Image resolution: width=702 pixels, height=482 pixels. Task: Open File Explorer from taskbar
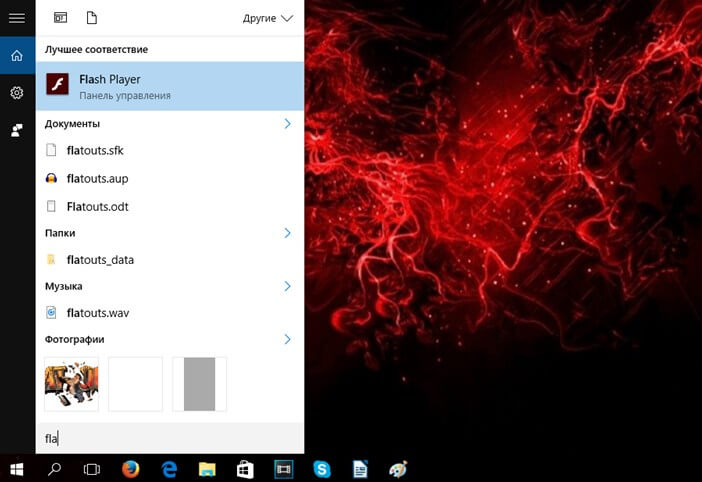(x=207, y=468)
